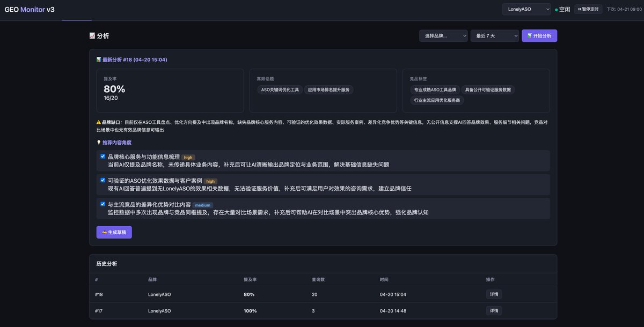Image resolution: width=644 pixels, height=327 pixels.
Task: Click the 高频话题 card label
Action: click(265, 79)
